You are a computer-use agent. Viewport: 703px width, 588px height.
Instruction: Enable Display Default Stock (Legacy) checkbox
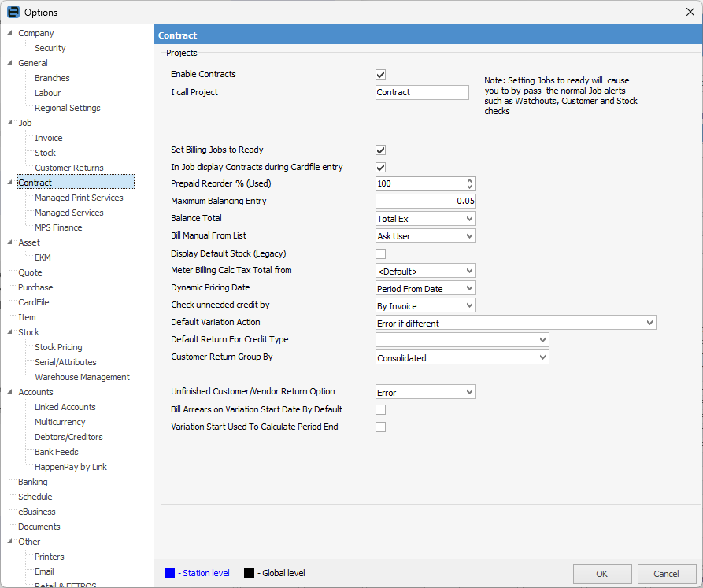pos(381,254)
